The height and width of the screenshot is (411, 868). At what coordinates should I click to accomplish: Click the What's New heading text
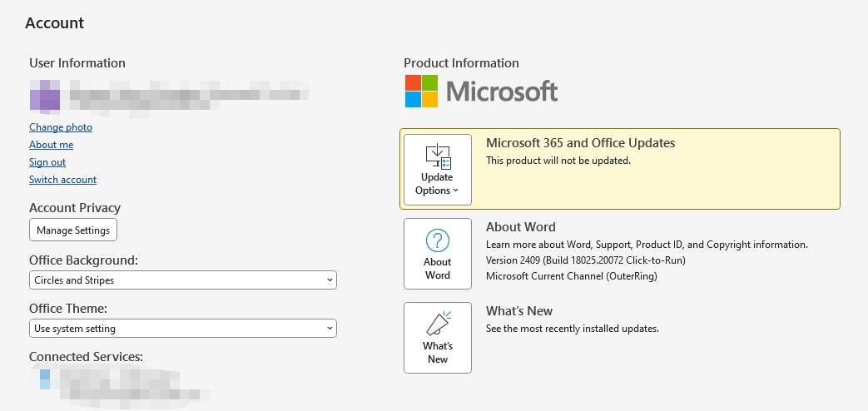519,311
